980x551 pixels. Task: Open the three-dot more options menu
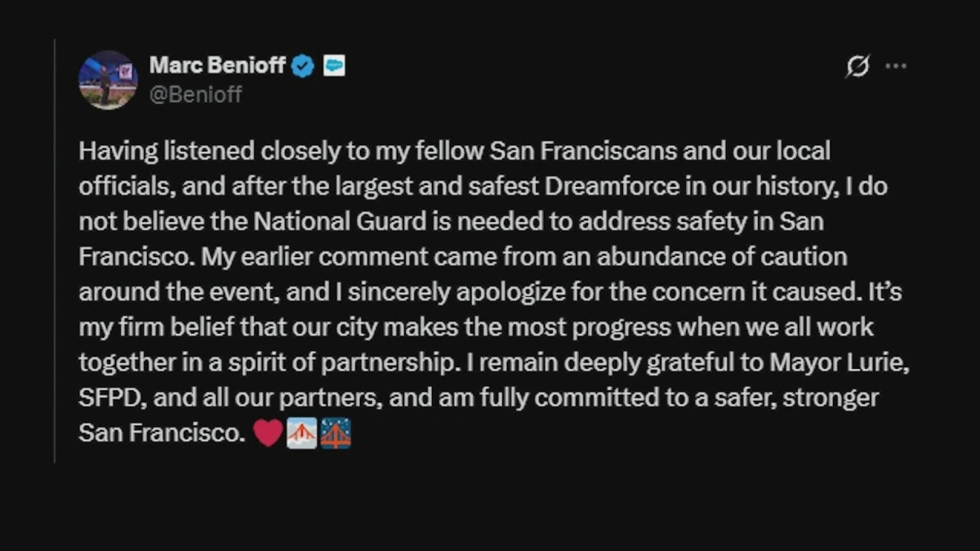pos(896,66)
